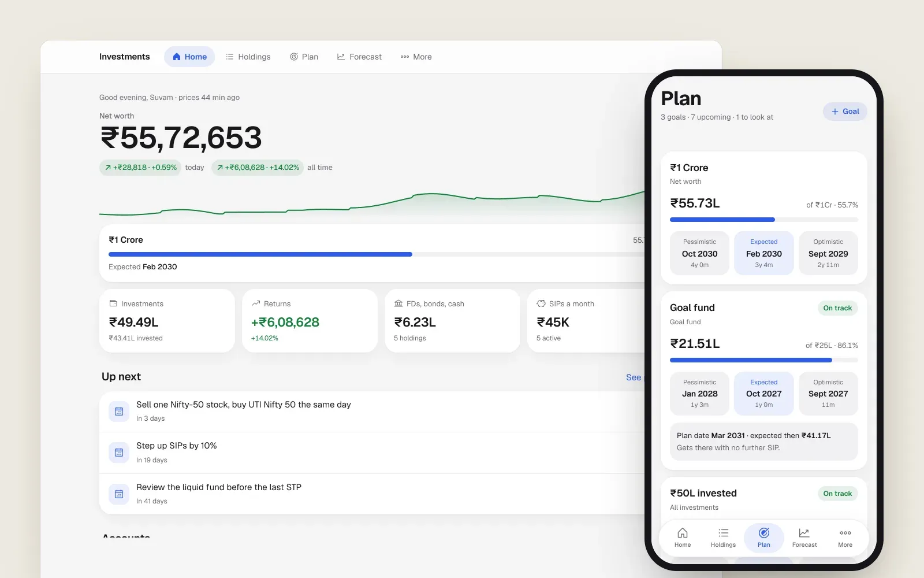The height and width of the screenshot is (578, 924).
Task: Select Expected Feb 2030 scenario on phone
Action: 764,253
